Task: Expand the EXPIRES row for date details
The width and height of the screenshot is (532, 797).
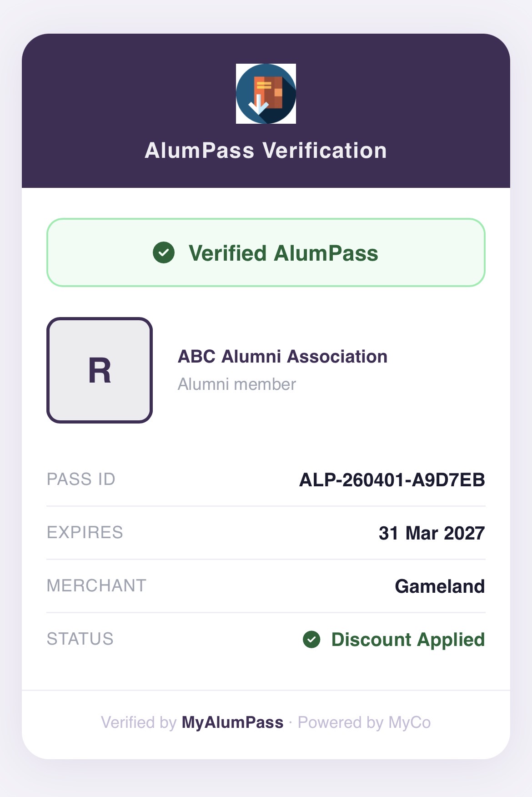Action: 266,533
